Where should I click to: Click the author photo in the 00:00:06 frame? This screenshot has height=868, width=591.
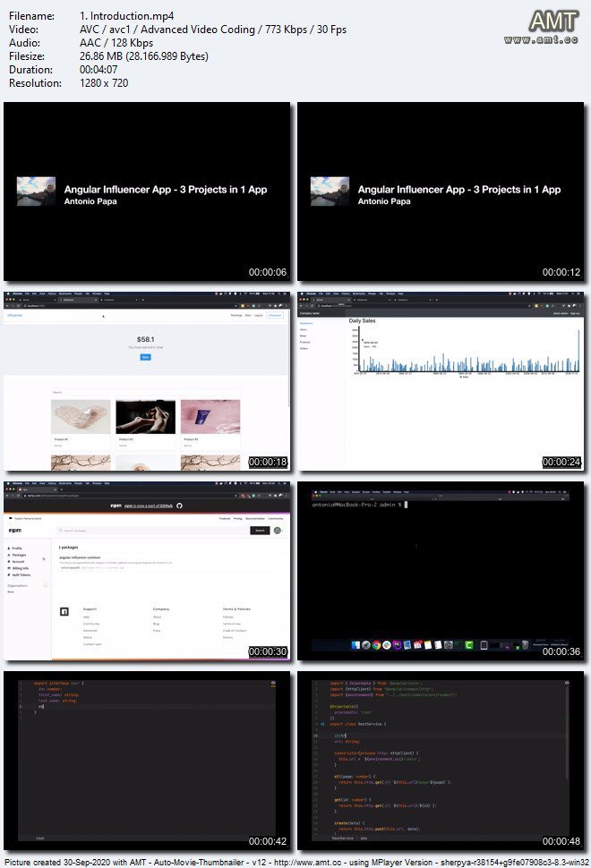[x=37, y=191]
